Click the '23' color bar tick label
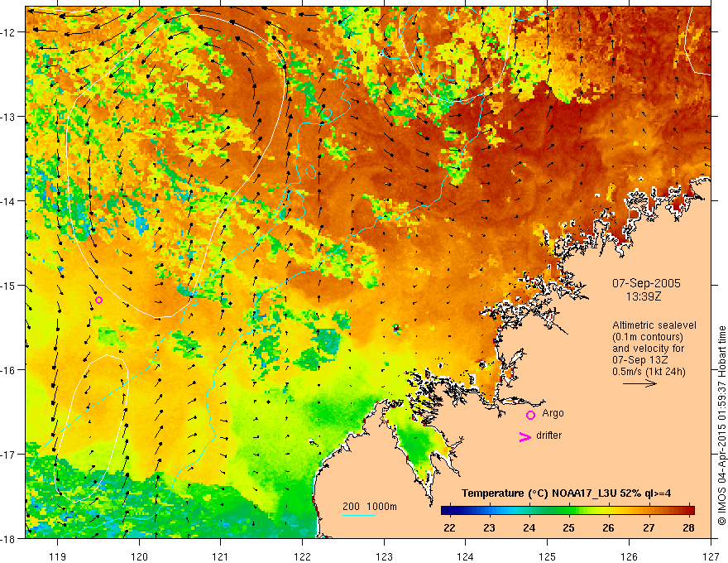This screenshot has height=563, width=728. click(x=490, y=527)
